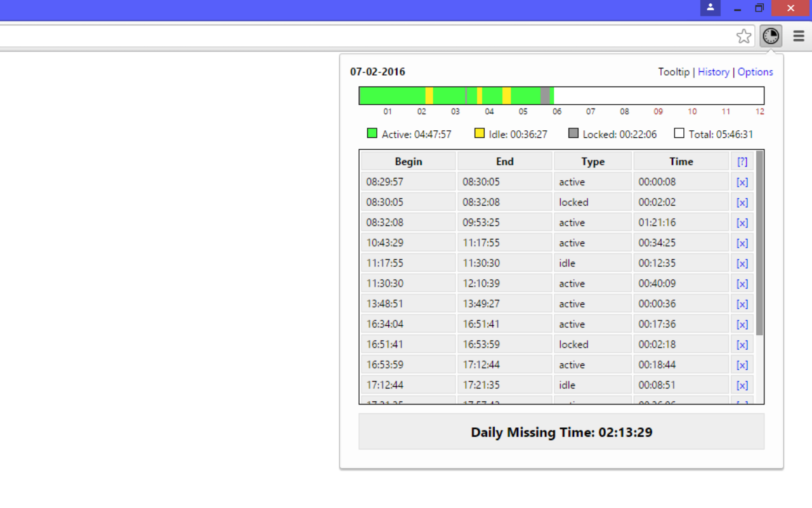
Task: Click the date 07-02-2016
Action: pos(377,72)
